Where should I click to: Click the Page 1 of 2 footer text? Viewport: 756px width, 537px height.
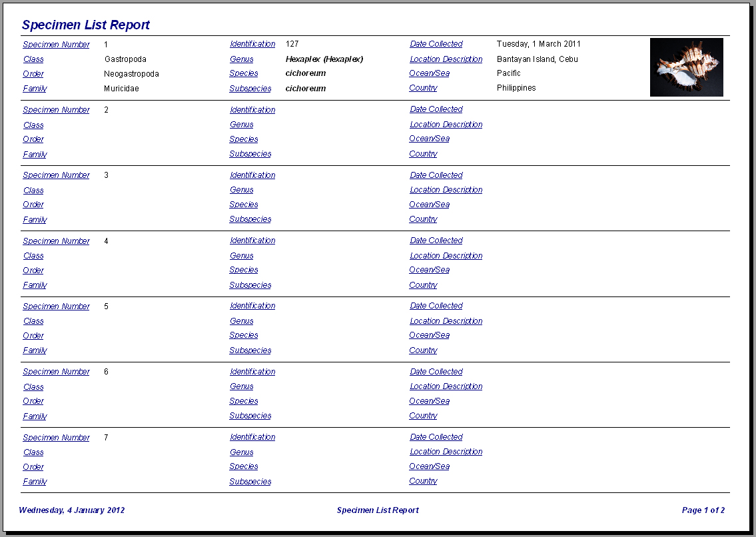click(x=703, y=510)
